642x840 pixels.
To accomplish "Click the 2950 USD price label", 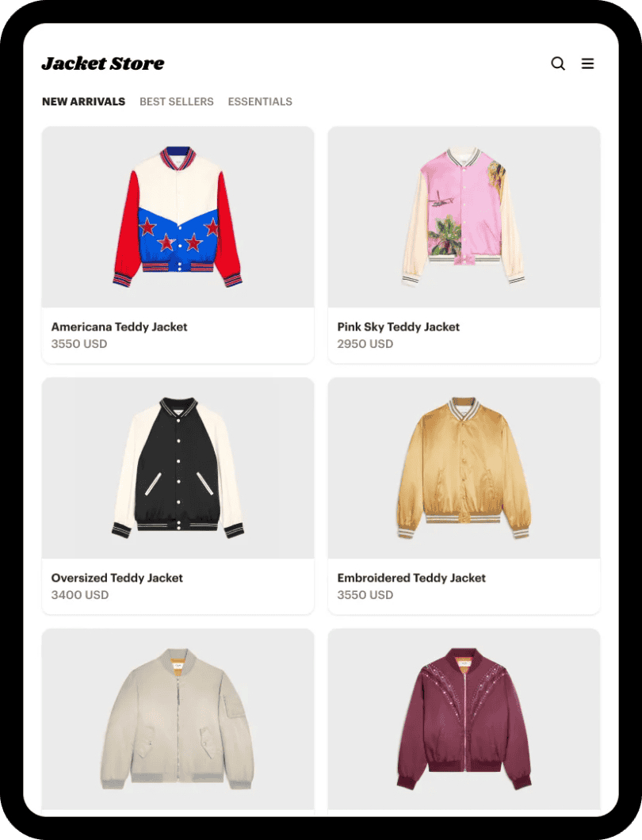I will pos(365,344).
